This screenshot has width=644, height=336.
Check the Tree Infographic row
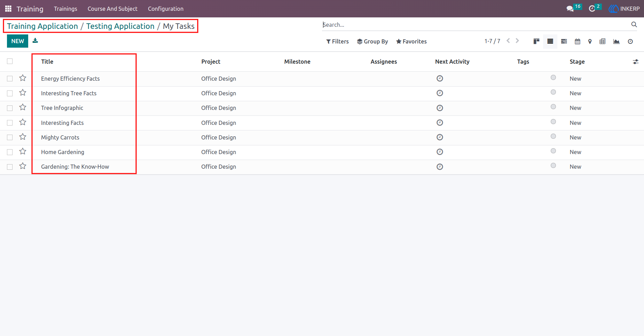click(x=10, y=108)
